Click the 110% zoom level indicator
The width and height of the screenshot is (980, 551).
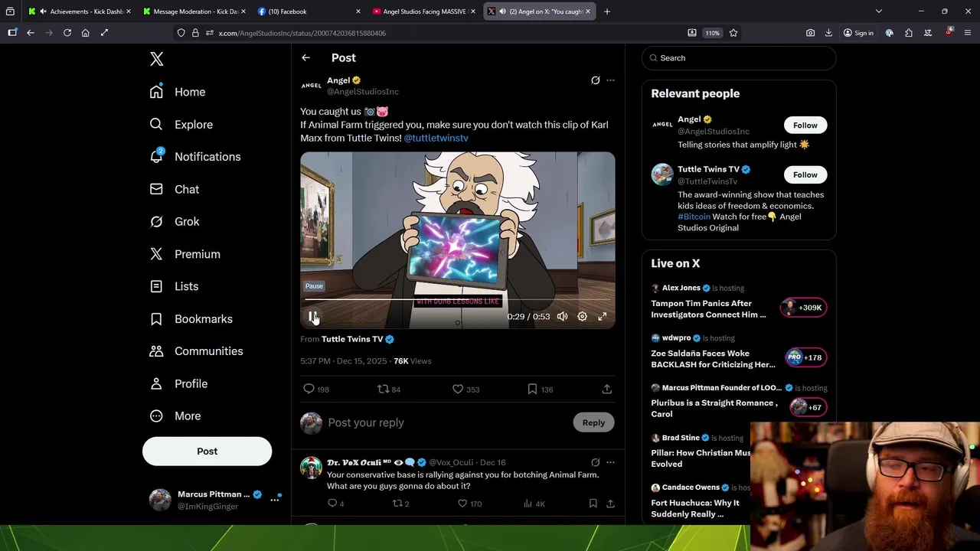pyautogui.click(x=713, y=33)
